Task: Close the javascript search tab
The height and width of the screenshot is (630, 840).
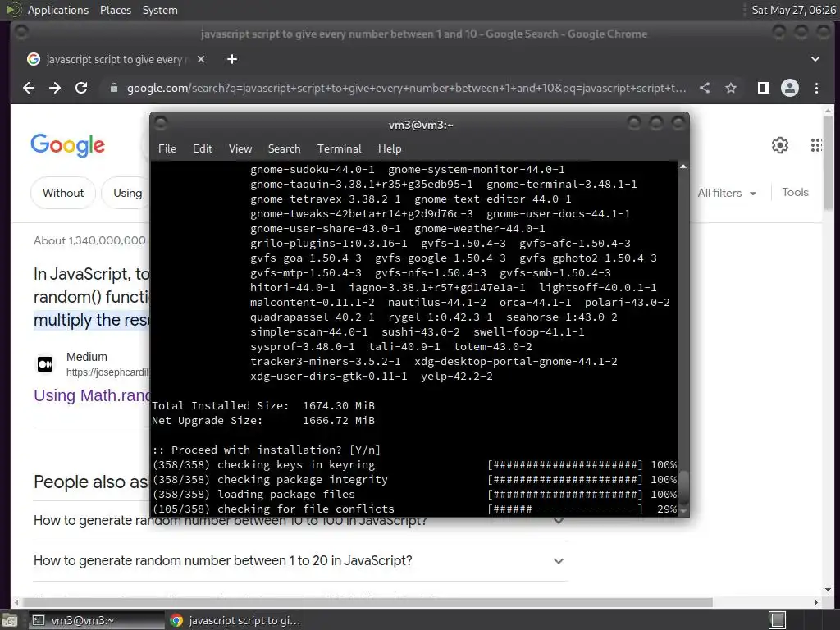Action: tap(201, 59)
